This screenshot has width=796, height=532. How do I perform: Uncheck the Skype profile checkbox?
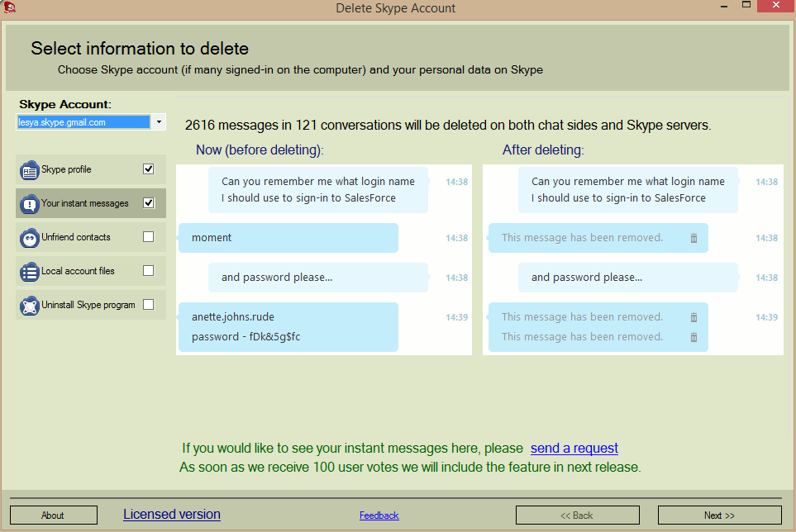148,169
